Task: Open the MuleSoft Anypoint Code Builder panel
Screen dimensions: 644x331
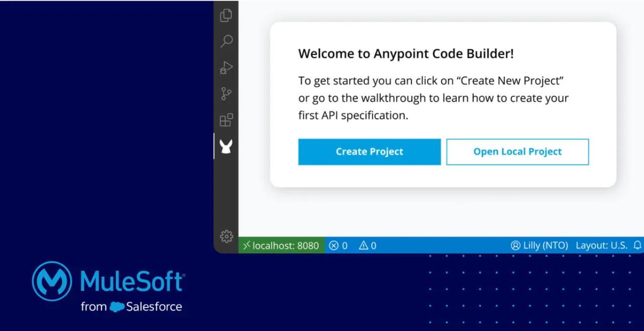Action: click(x=226, y=146)
